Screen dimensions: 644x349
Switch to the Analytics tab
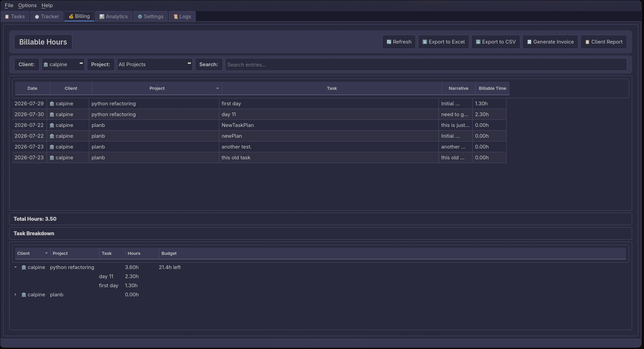tap(114, 16)
